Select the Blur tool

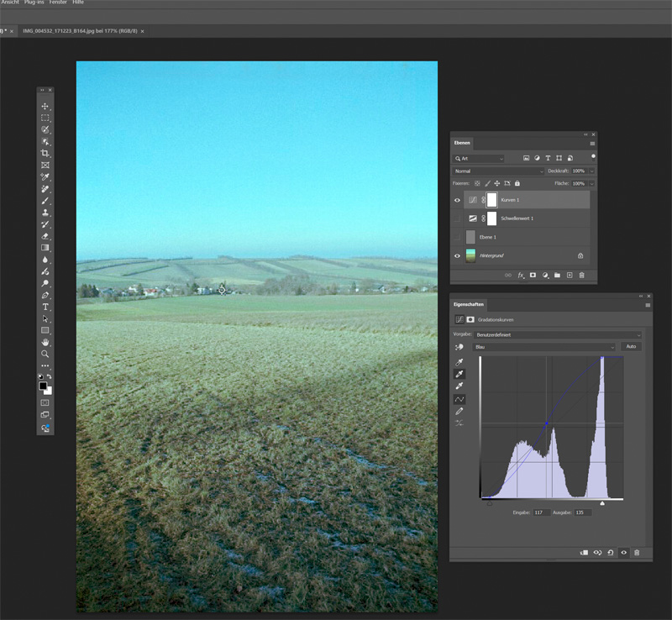(x=45, y=260)
